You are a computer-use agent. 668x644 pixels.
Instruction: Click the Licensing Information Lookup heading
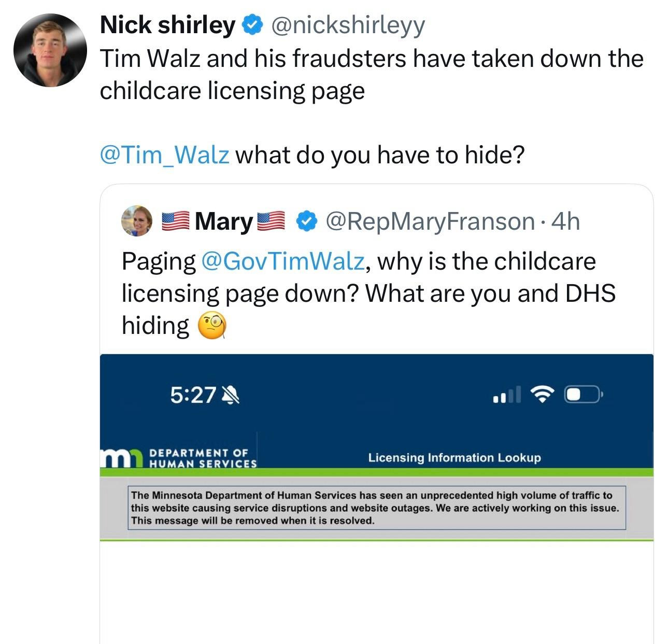tap(454, 457)
